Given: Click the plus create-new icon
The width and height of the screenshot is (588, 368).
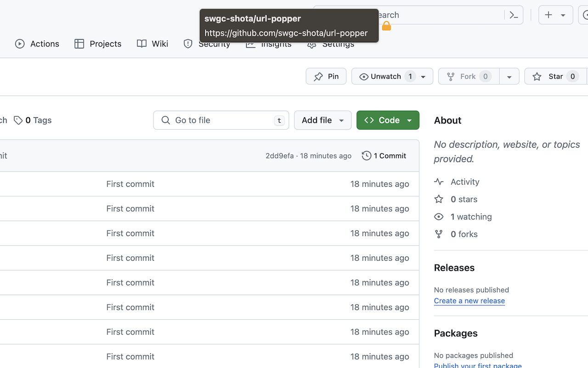Looking at the screenshot, I should 548,15.
